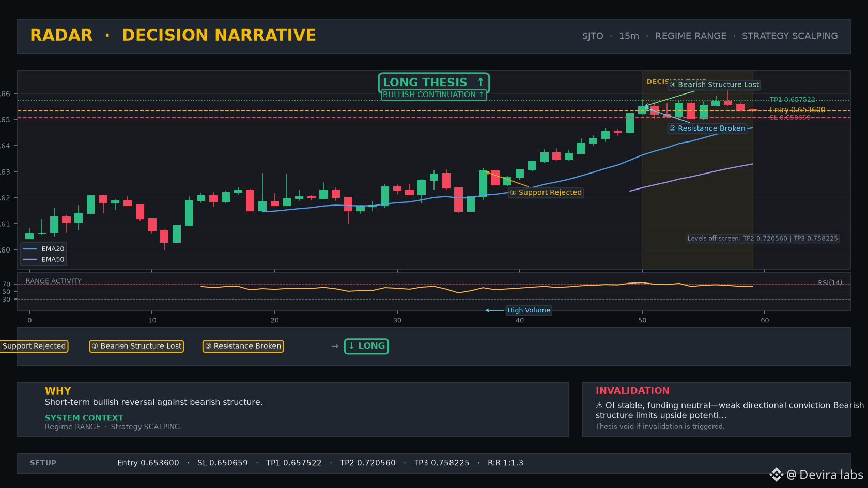Click the RANGE ACTIVITY label
Viewport: 868px width, 488px height.
(x=54, y=281)
